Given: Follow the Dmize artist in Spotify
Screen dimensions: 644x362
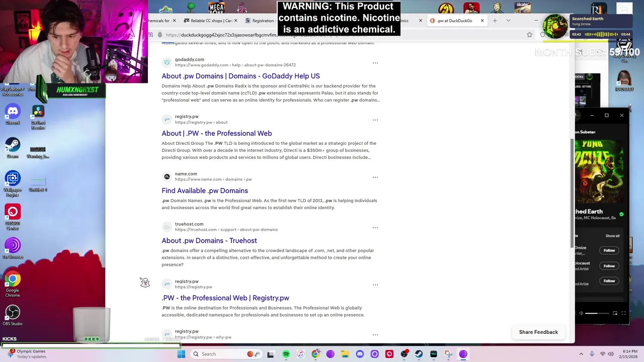Looking at the screenshot, I should [x=609, y=250].
